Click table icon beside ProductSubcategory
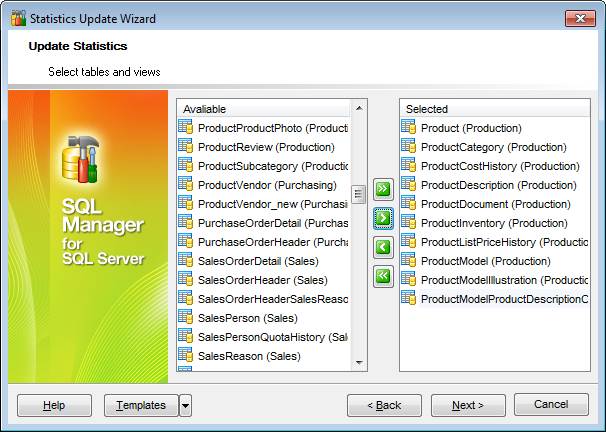606x432 pixels. click(x=186, y=165)
